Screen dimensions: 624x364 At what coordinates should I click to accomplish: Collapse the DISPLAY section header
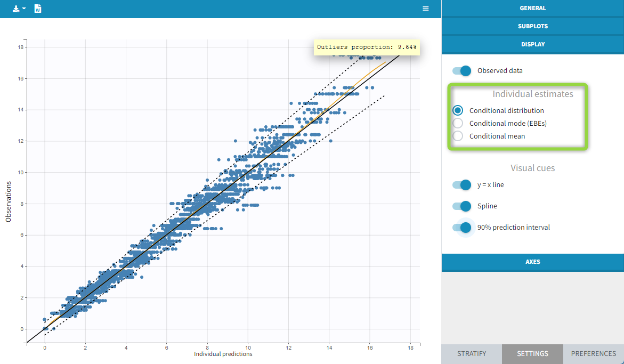pyautogui.click(x=532, y=44)
